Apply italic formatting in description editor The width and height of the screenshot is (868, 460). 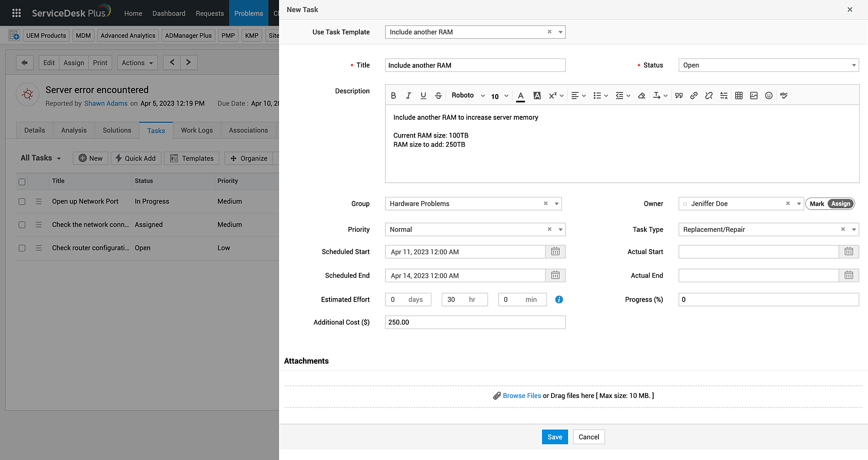click(408, 95)
